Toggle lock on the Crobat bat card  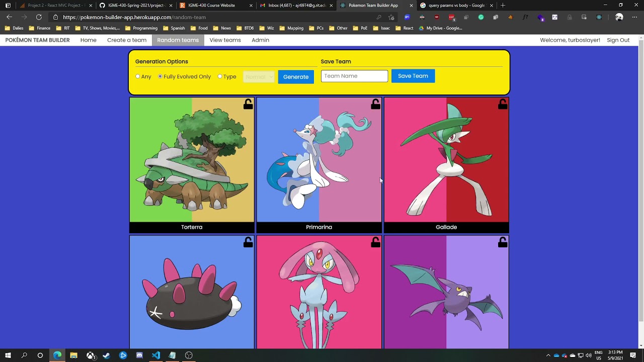503,242
